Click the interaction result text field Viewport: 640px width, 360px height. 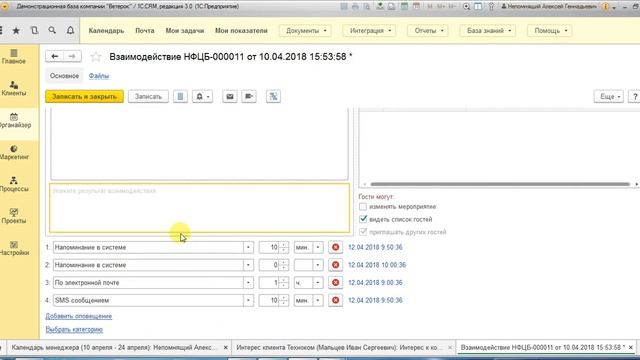(200, 208)
